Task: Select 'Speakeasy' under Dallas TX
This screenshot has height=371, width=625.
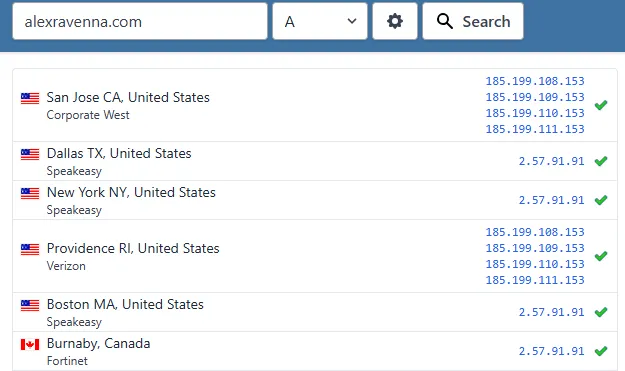Action: [74, 171]
